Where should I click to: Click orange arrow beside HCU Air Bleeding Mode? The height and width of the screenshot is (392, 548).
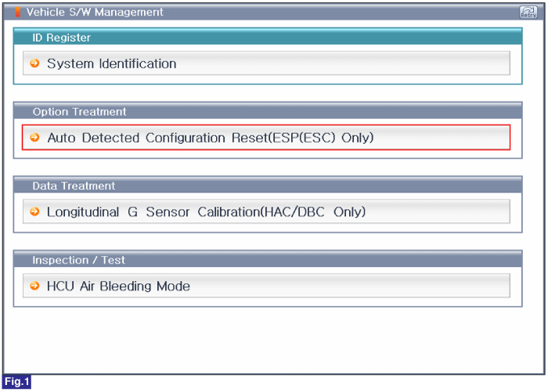point(34,286)
